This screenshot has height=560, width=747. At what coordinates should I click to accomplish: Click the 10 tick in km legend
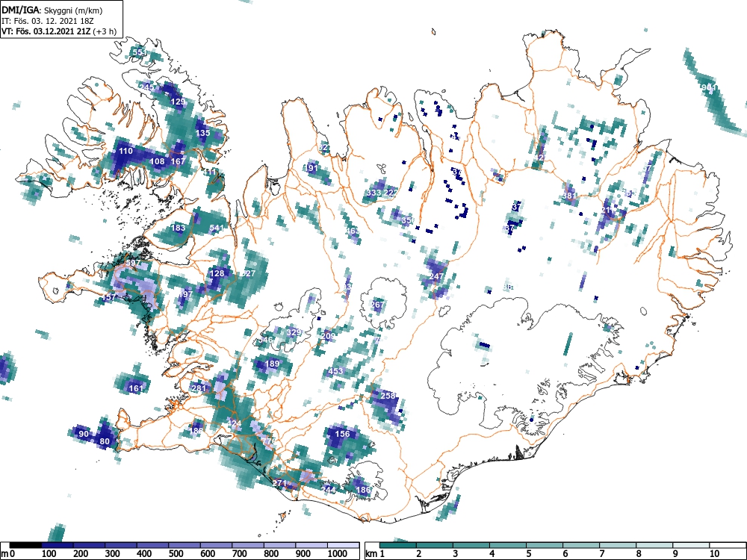click(x=714, y=554)
